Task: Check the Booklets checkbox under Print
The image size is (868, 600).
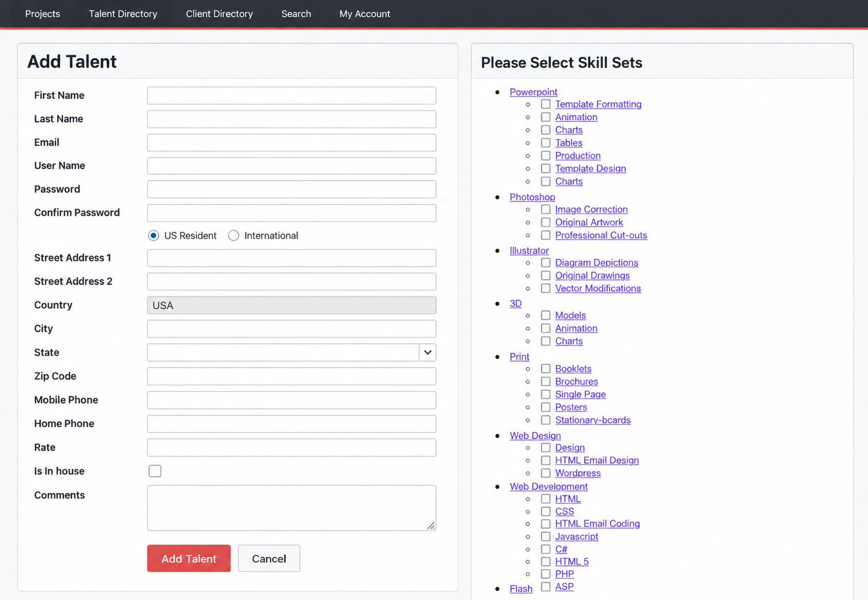Action: pyautogui.click(x=546, y=369)
